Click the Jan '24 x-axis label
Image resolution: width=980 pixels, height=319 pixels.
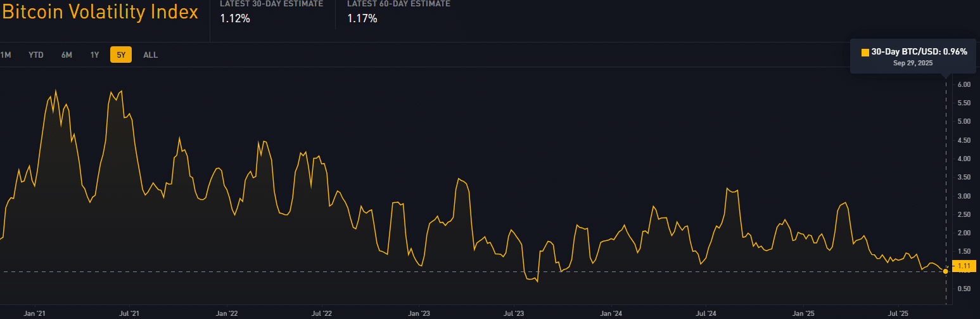611,313
